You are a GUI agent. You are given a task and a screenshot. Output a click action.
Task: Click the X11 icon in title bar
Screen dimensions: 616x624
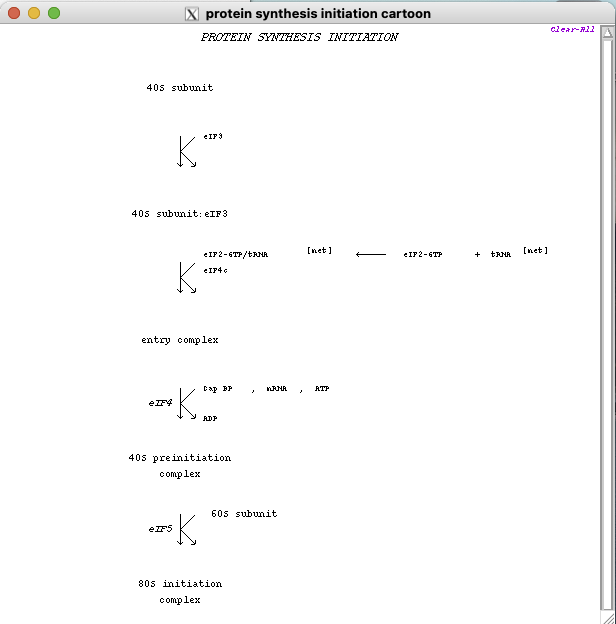pyautogui.click(x=193, y=14)
